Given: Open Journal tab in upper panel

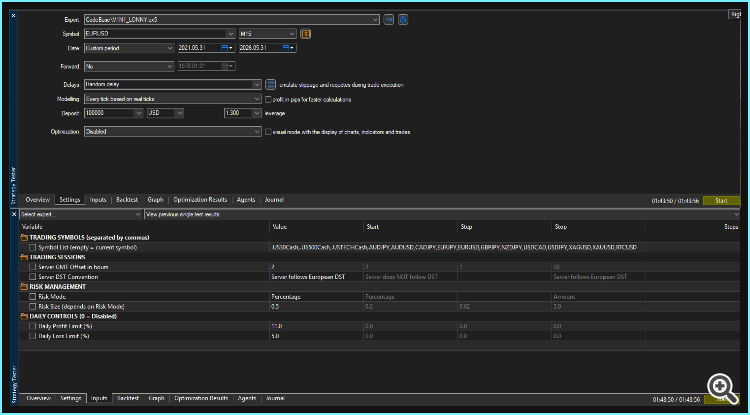Looking at the screenshot, I should 274,200.
